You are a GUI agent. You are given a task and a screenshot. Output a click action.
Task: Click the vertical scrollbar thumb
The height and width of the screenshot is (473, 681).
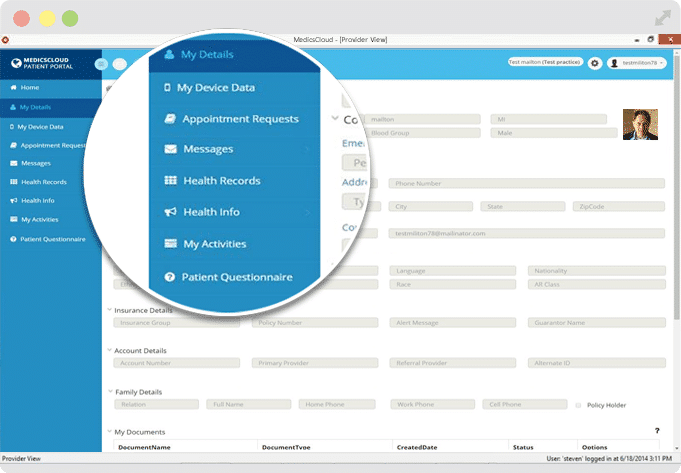(x=677, y=187)
